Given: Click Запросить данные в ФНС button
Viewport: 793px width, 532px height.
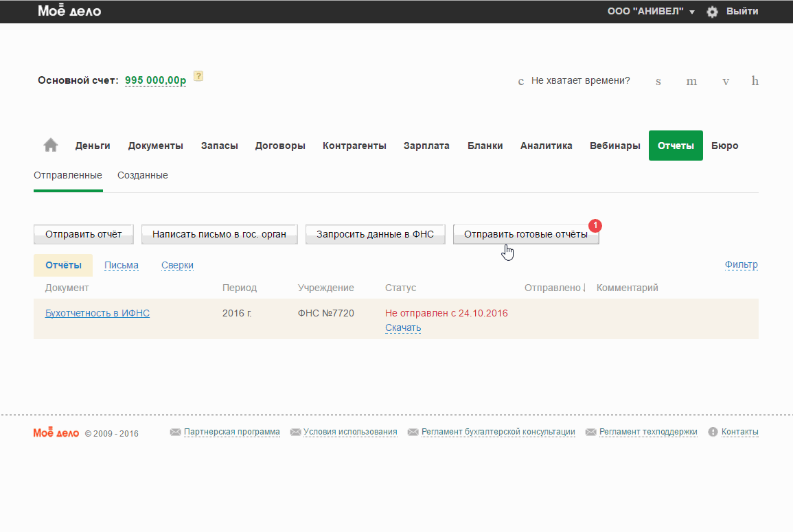Looking at the screenshot, I should 375,234.
